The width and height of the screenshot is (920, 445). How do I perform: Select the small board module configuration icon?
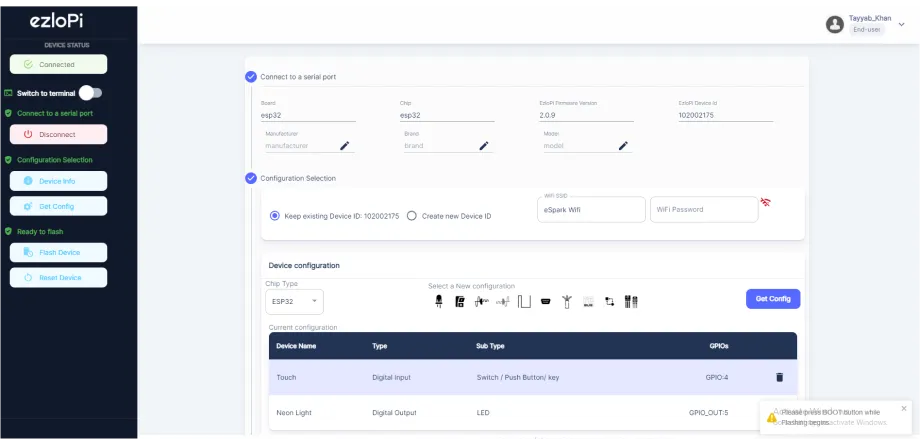click(588, 302)
